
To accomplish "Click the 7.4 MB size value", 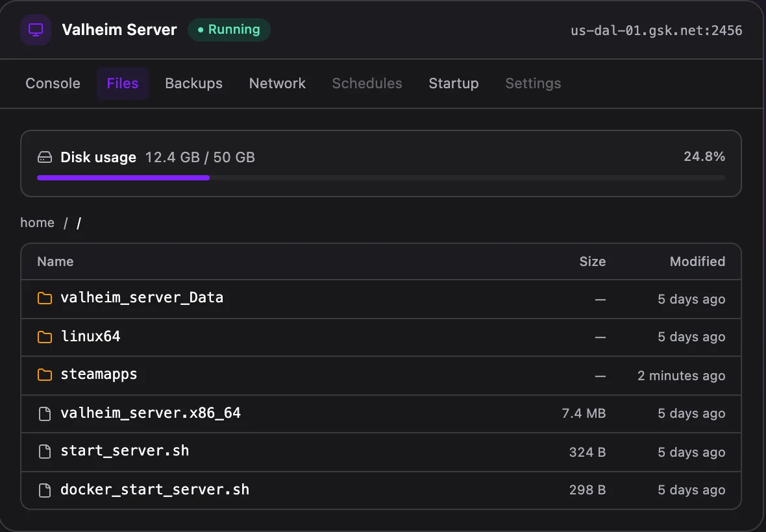I will coord(584,413).
